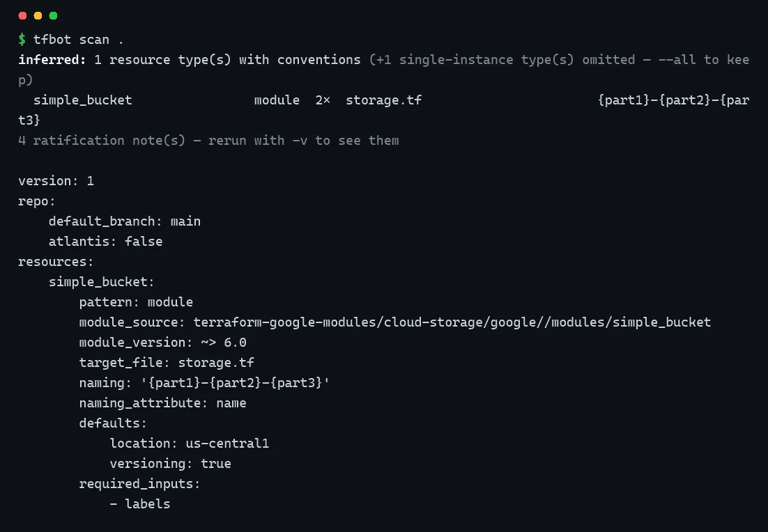Click the green maximize window dot

pyautogui.click(x=54, y=15)
